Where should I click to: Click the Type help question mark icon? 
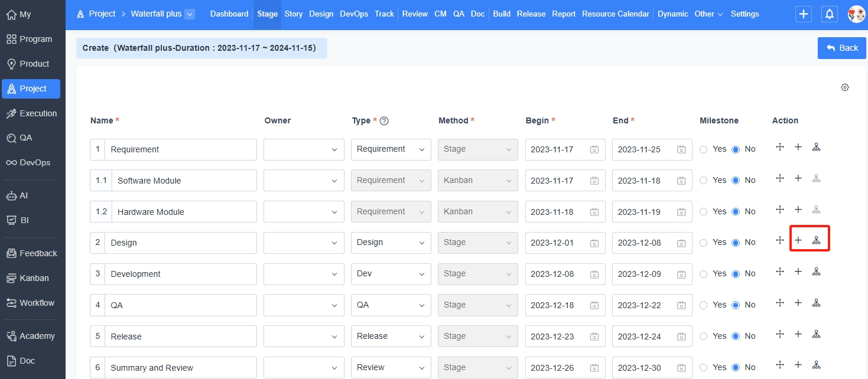(x=384, y=121)
